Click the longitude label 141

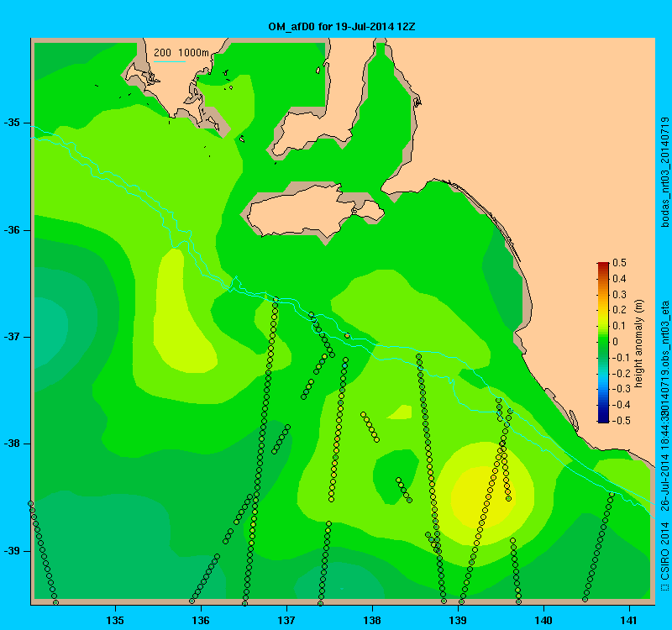629,621
